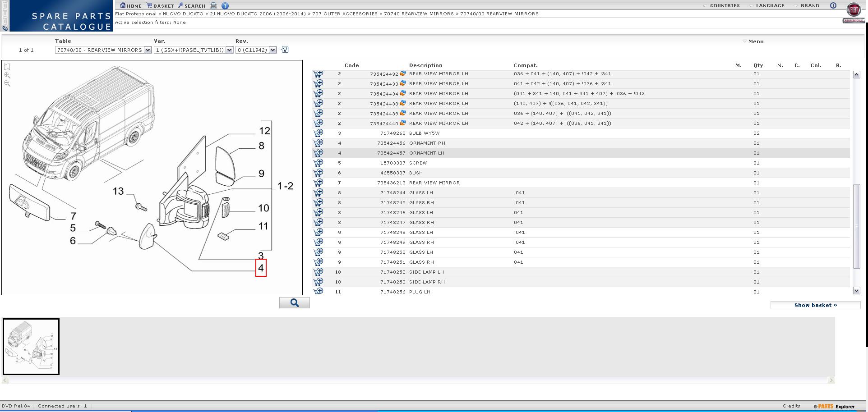Select the rearview mirrors diagram thumbnail

(x=31, y=346)
